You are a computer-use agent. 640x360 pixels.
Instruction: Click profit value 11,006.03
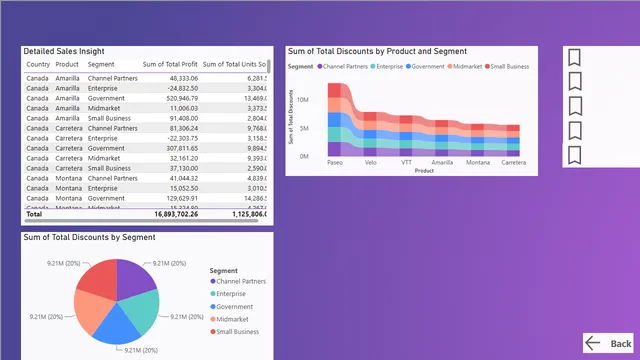[184, 108]
